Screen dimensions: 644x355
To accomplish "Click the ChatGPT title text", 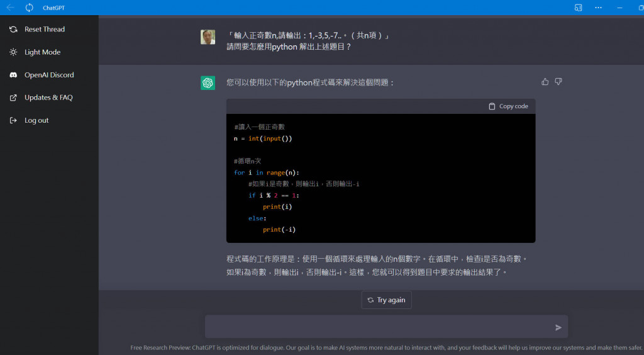I will click(x=54, y=8).
